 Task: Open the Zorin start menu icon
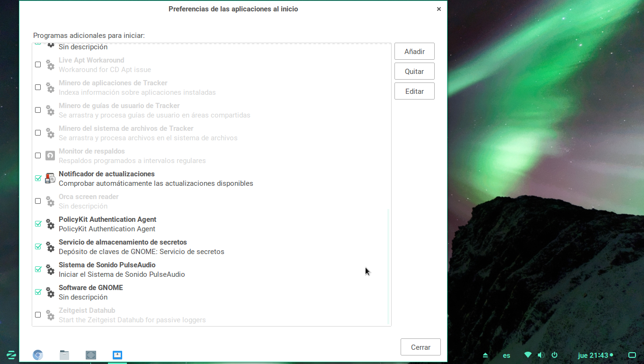click(x=11, y=355)
